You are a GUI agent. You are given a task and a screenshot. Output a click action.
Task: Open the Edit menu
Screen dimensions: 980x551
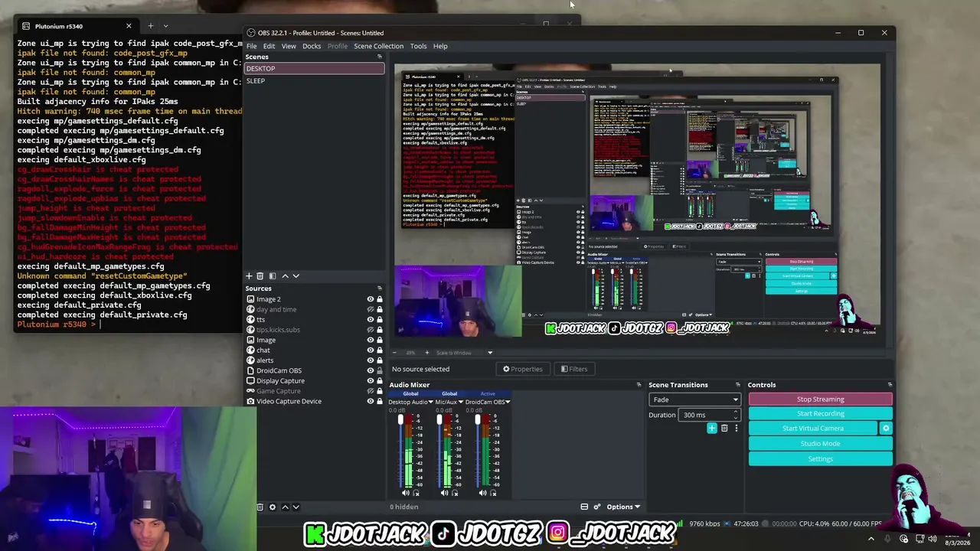[x=269, y=46]
